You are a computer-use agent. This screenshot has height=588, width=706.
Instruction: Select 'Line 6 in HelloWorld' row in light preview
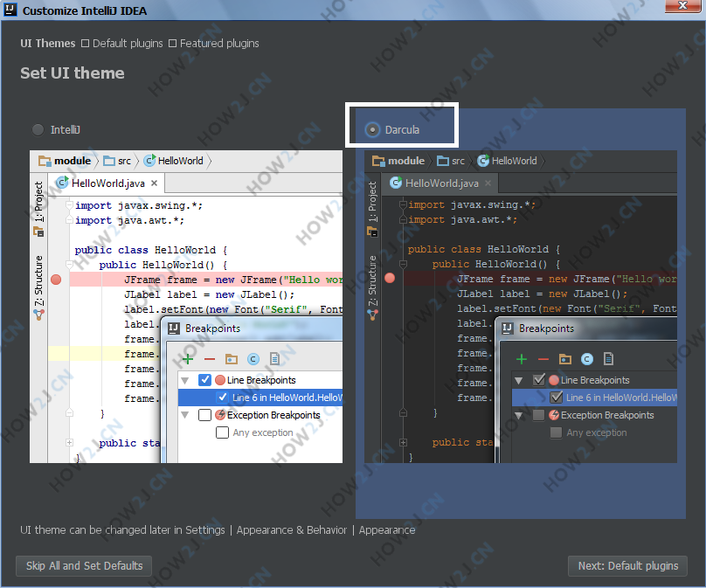(x=260, y=398)
